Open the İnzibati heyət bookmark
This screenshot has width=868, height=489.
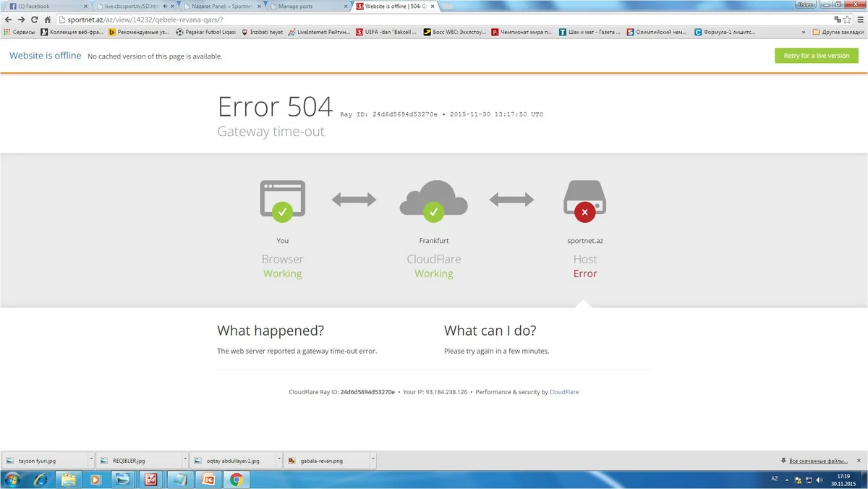262,32
